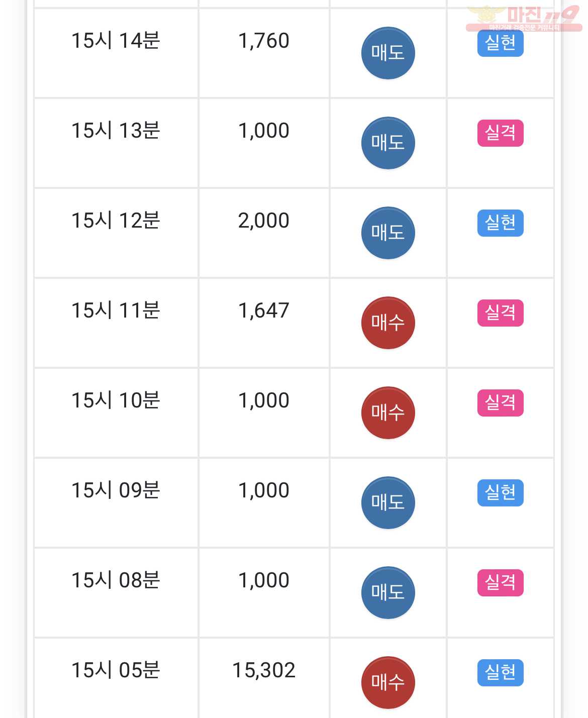Select the 15,302 amount cell
The height and width of the screenshot is (718, 588).
(264, 678)
